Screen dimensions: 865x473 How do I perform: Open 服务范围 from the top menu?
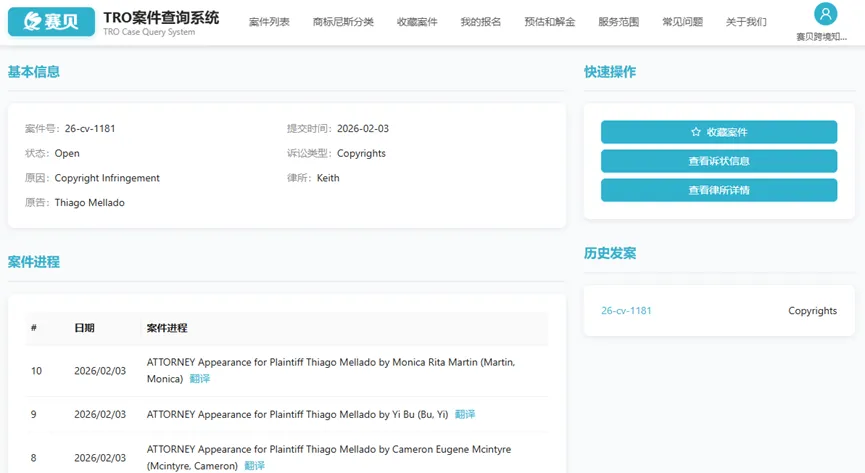pos(619,22)
